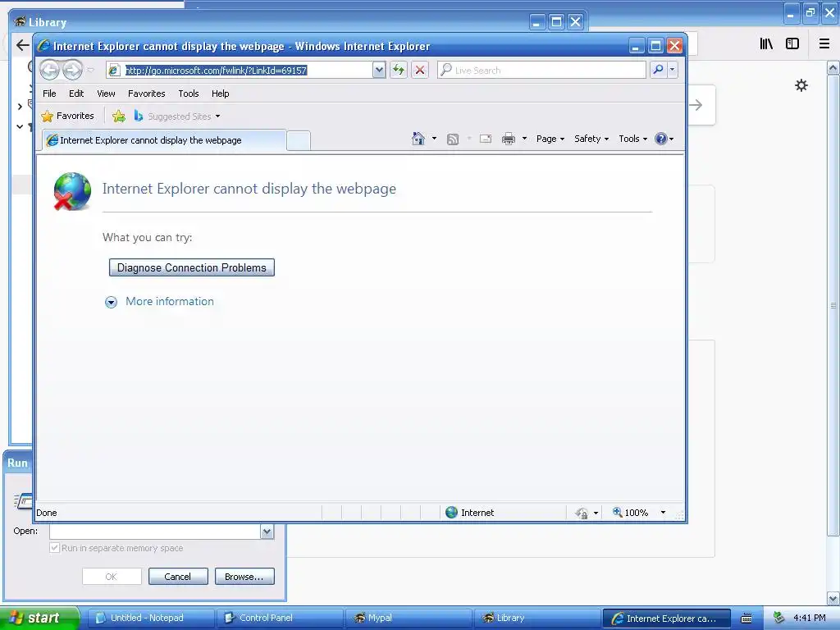The height and width of the screenshot is (630, 840).
Task: Switch to Untitled - Notepad taskbar button
Action: pos(150,619)
